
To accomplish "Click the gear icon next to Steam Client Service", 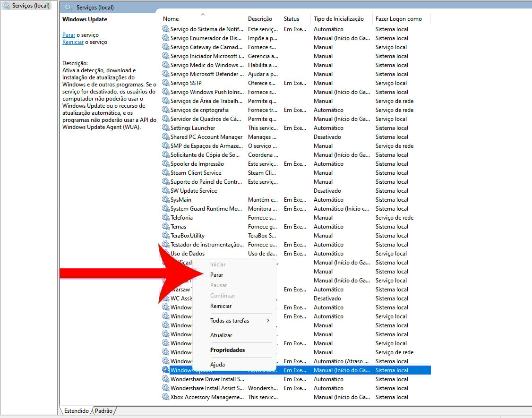I will pos(165,173).
